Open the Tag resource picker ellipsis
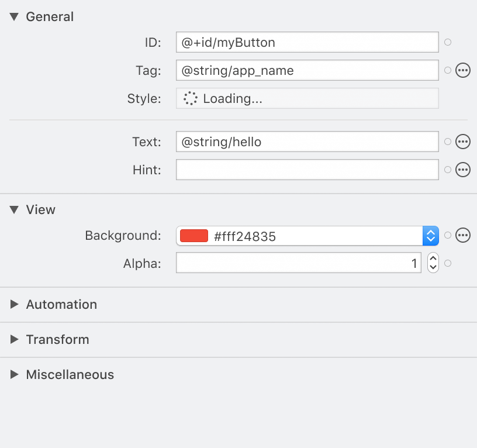The image size is (477, 448). pos(462,70)
